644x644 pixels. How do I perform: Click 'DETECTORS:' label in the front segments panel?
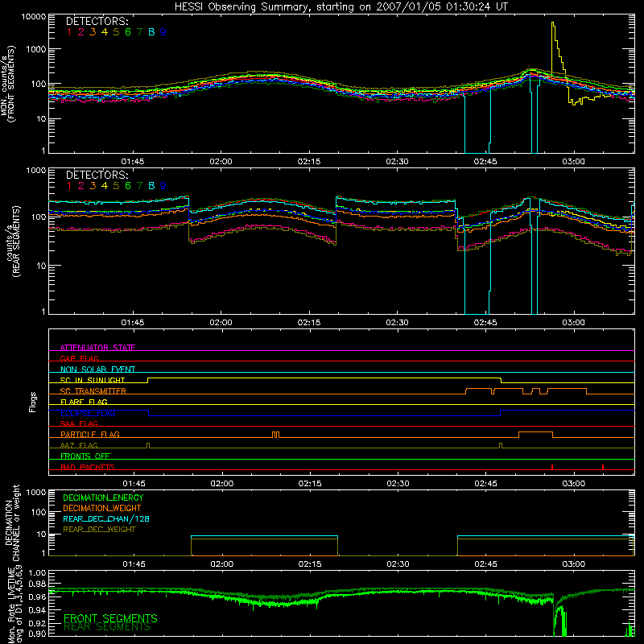pyautogui.click(x=97, y=21)
